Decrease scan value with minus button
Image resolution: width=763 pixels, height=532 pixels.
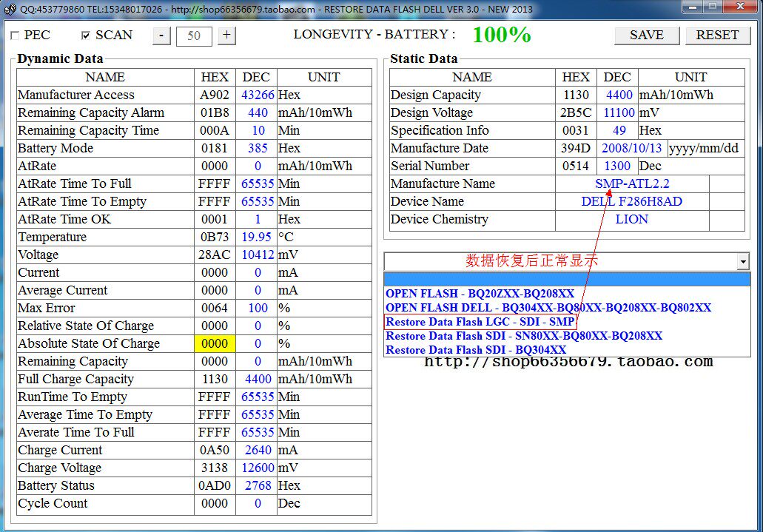tap(161, 36)
